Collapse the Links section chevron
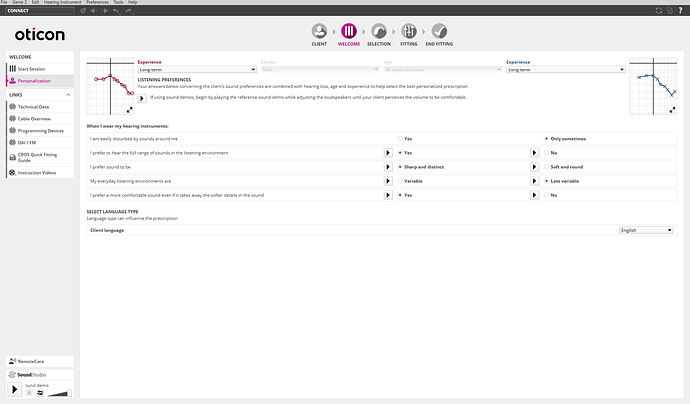Image resolution: width=690 pixels, height=404 pixels. pyautogui.click(x=68, y=95)
